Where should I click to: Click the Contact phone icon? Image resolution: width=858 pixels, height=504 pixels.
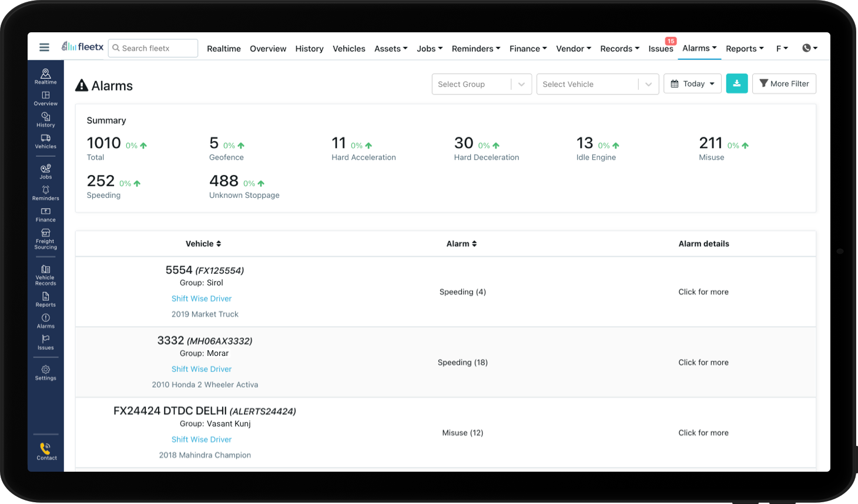[x=46, y=448]
